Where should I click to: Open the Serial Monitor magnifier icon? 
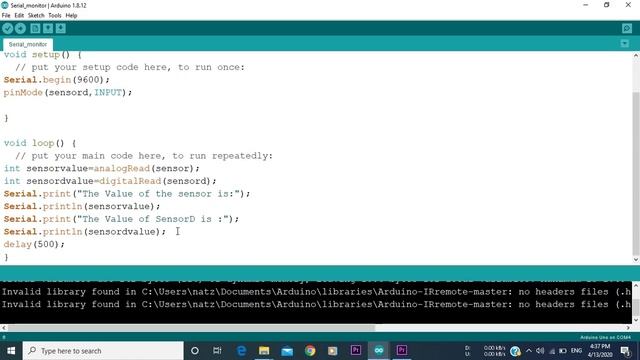[627, 28]
